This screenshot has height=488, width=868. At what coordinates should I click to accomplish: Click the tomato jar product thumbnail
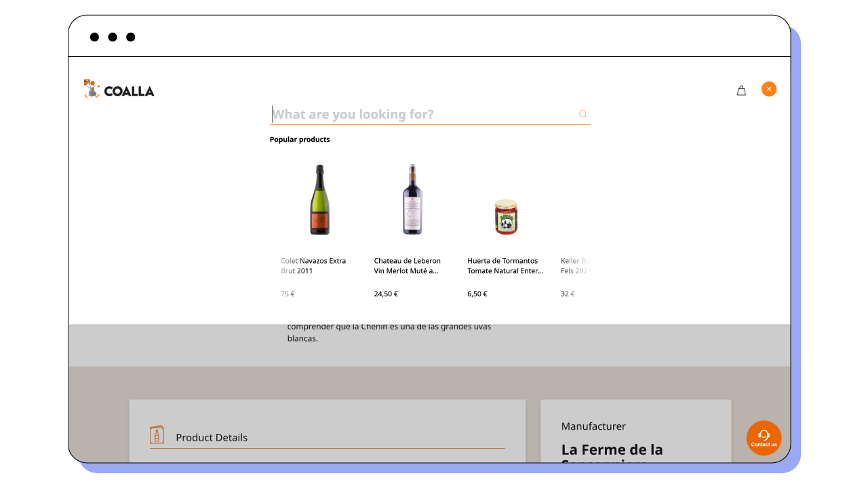pos(505,217)
